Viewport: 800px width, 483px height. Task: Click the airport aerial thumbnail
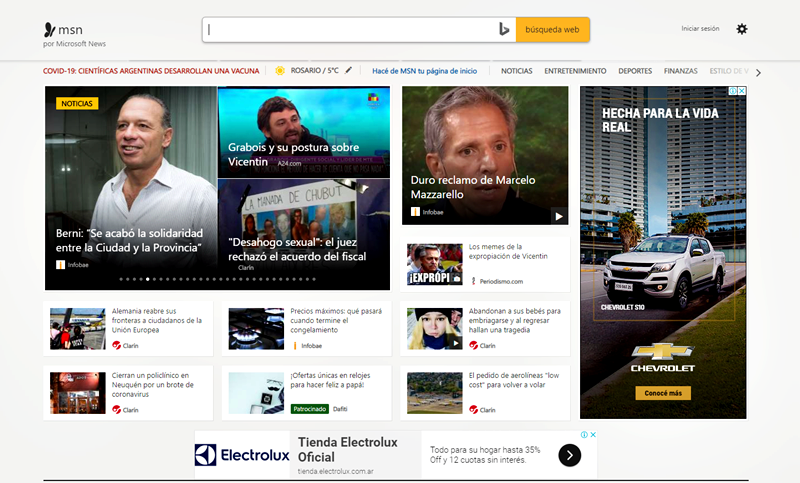point(435,393)
